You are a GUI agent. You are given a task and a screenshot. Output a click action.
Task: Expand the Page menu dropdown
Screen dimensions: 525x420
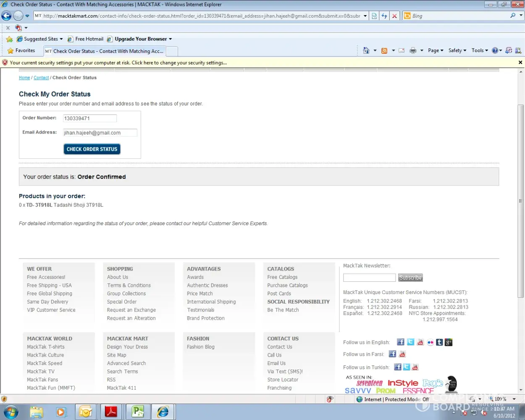(x=436, y=50)
